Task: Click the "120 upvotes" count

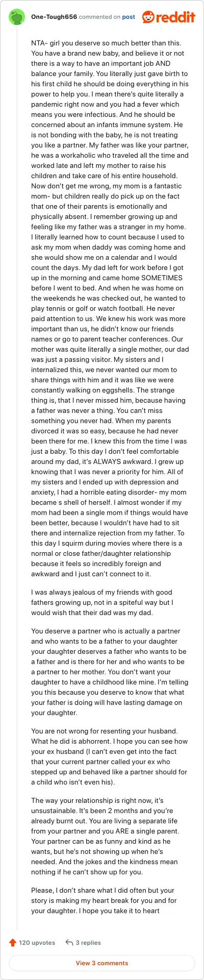Action: 37,942
